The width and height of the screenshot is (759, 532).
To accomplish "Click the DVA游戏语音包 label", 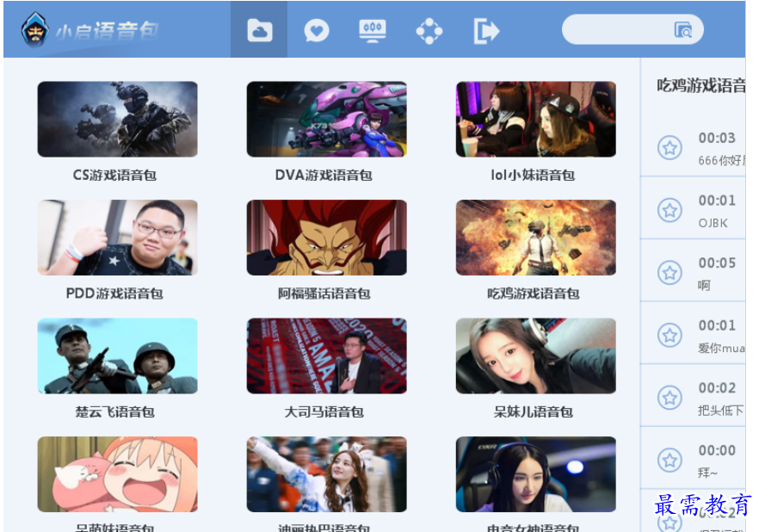I will [324, 176].
